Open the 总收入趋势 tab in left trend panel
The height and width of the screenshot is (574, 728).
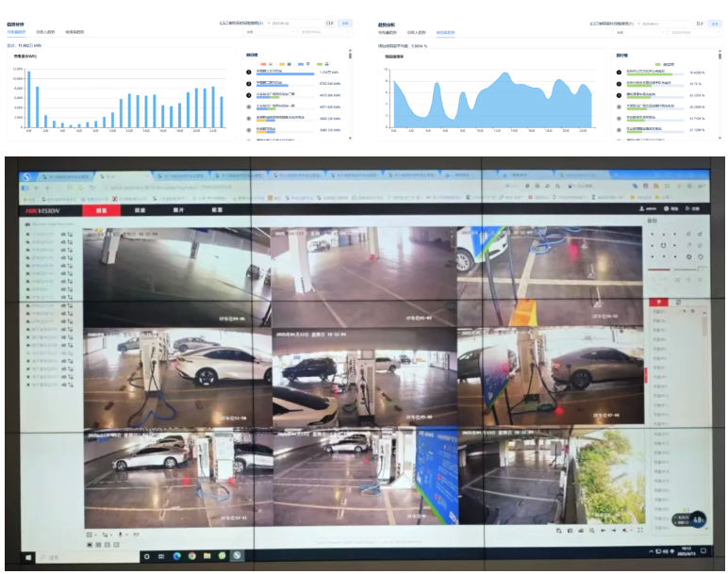point(45,32)
